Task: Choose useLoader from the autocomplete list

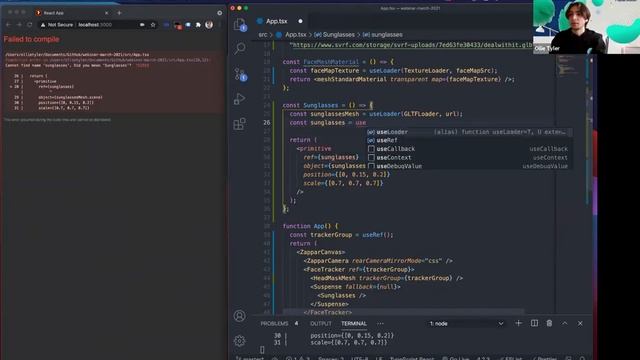Action: point(468,132)
